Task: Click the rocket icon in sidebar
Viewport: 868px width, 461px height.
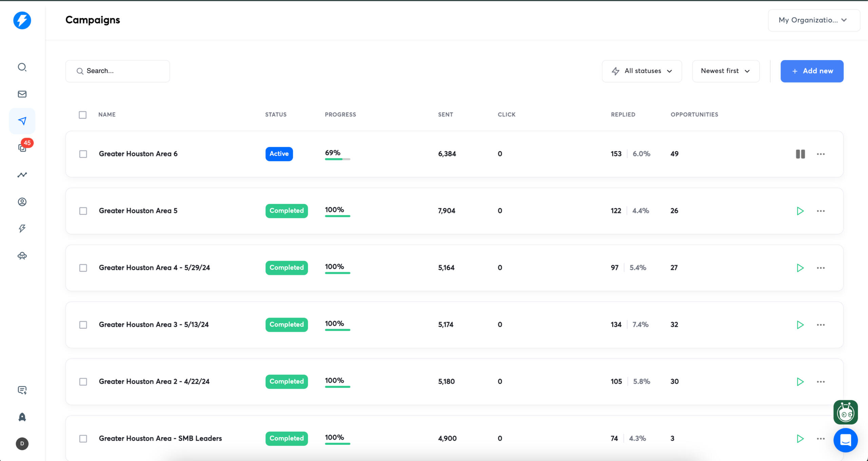Action: 22,417
